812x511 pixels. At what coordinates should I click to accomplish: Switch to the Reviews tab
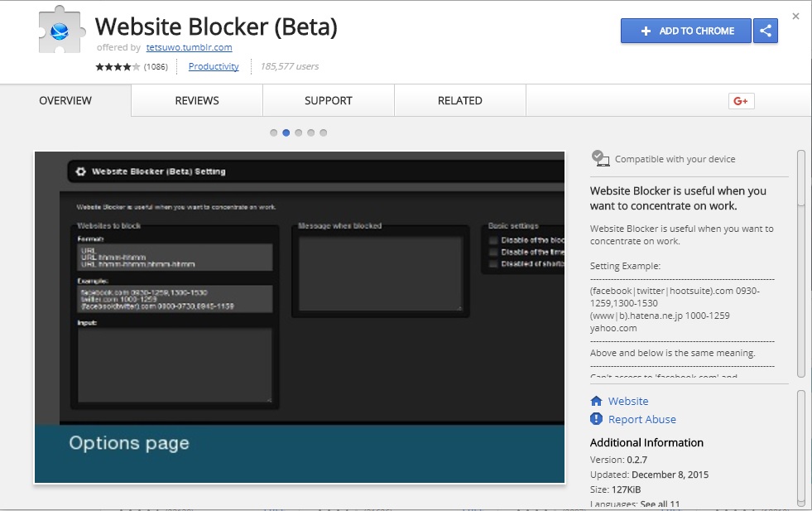[197, 100]
